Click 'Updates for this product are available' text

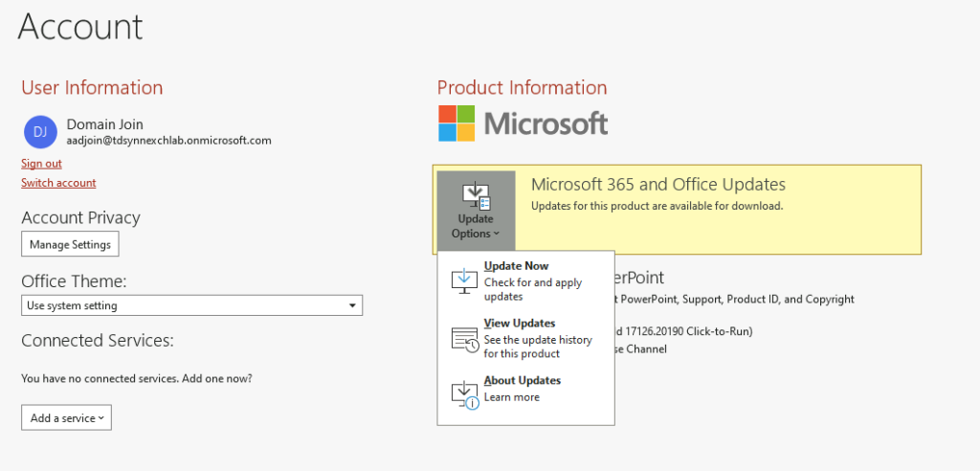(x=657, y=206)
